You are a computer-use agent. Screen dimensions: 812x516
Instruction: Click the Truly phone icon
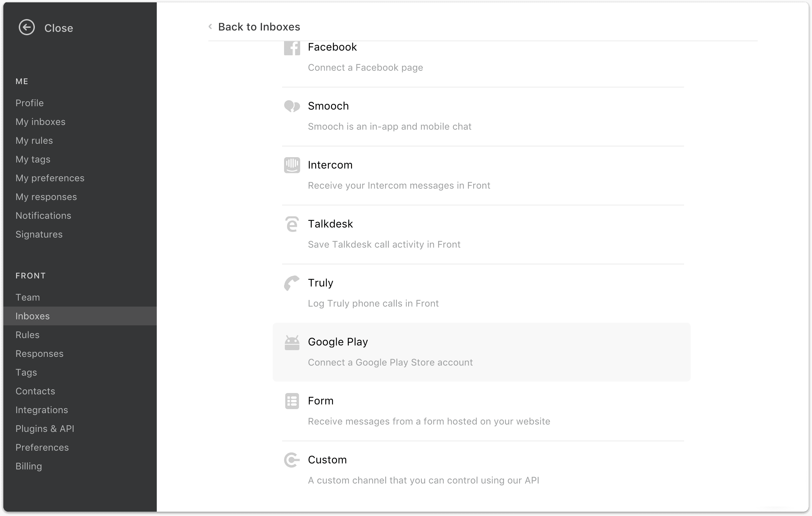[292, 283]
